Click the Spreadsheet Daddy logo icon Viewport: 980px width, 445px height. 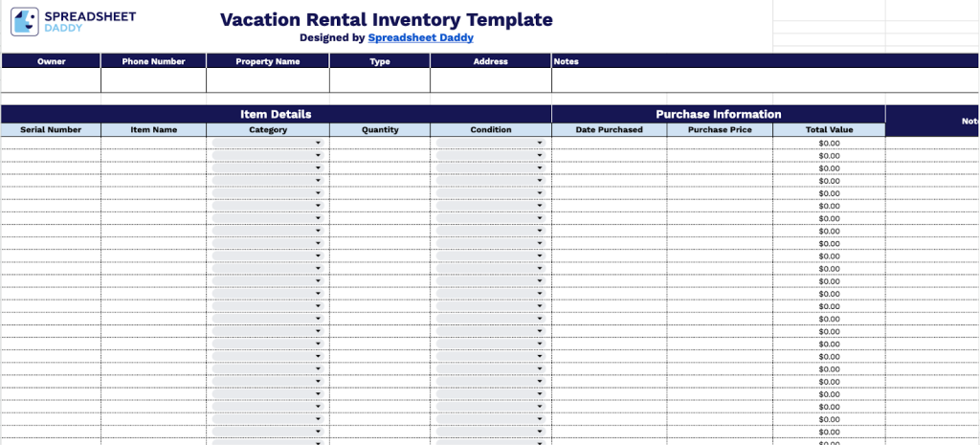tap(25, 22)
